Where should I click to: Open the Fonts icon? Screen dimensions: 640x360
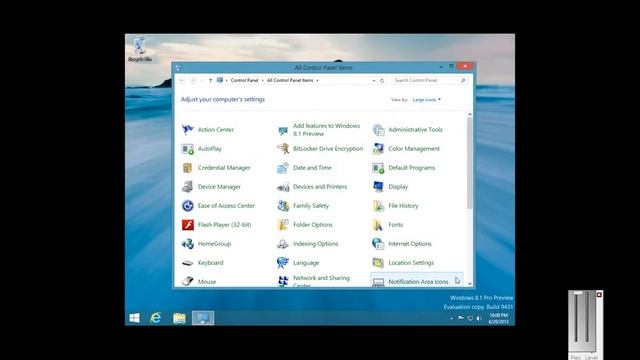coord(378,225)
